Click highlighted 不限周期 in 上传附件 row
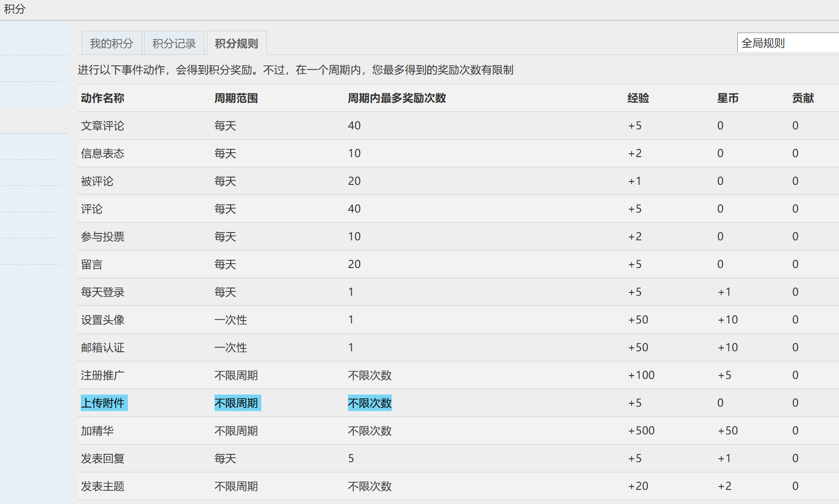This screenshot has width=839, height=504. coord(237,403)
